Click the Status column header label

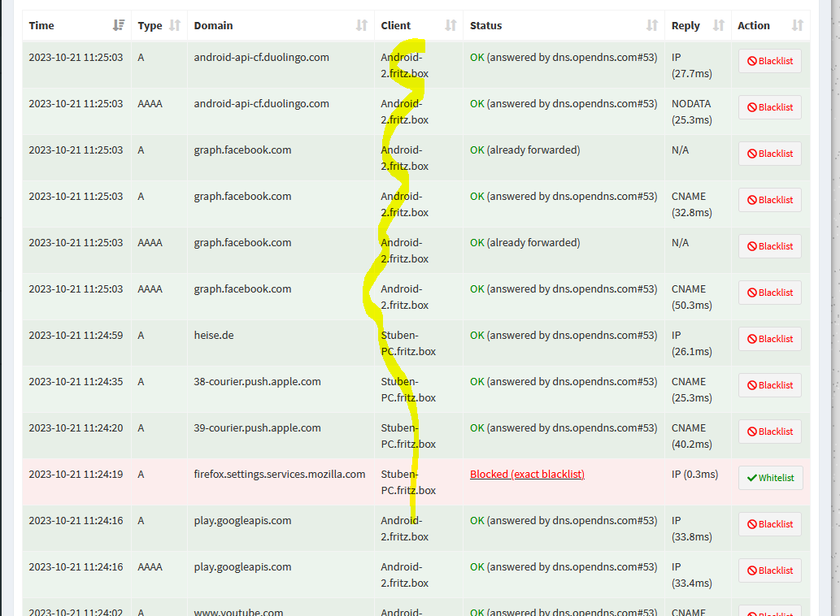point(486,26)
